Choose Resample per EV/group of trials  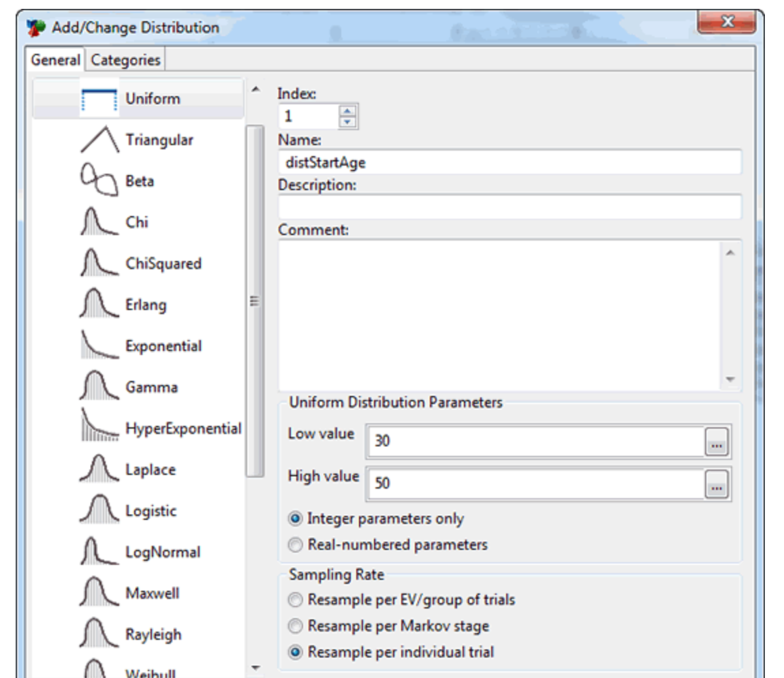coord(295,600)
